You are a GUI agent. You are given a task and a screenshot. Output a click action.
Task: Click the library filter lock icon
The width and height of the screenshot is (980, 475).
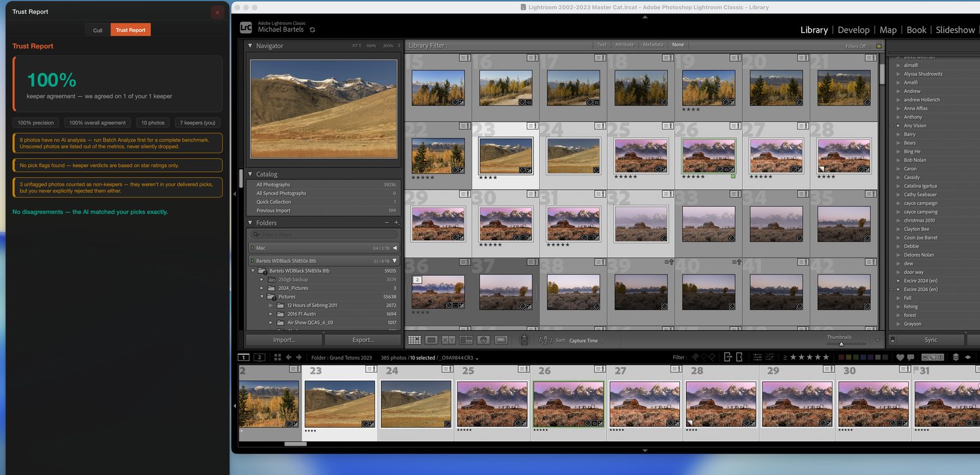click(879, 45)
